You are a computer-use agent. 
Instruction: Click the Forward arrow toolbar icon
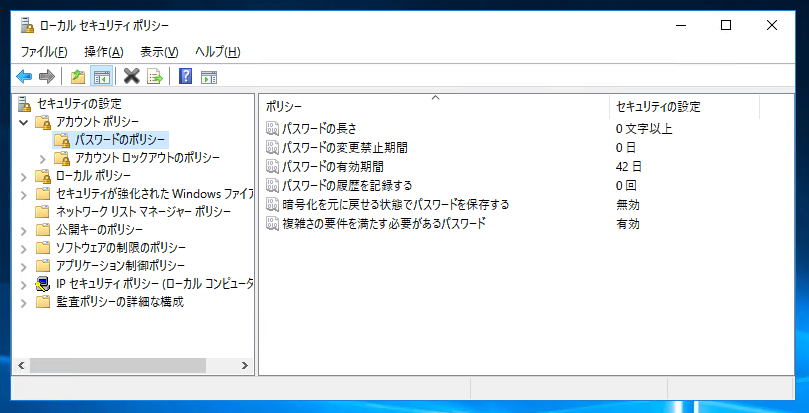pos(47,77)
